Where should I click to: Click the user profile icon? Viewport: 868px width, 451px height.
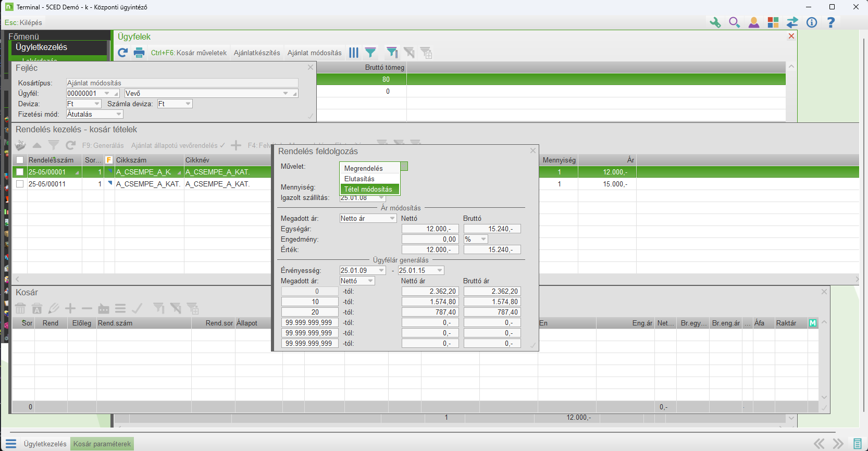[x=753, y=22]
